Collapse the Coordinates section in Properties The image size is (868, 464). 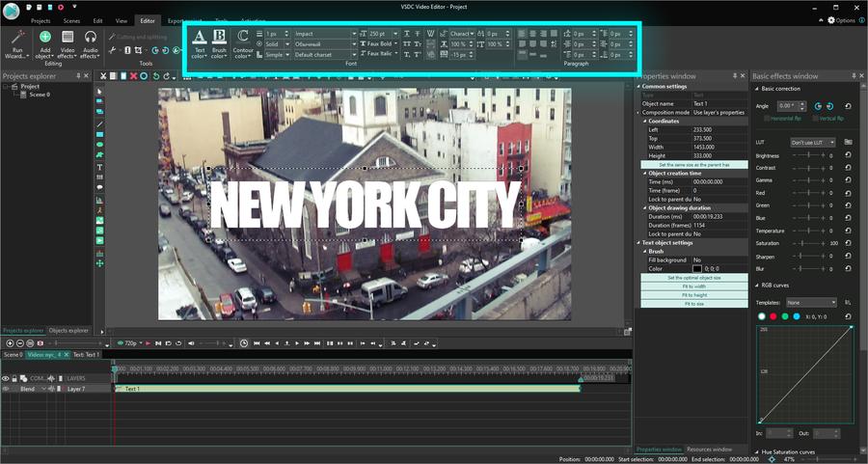coord(645,121)
